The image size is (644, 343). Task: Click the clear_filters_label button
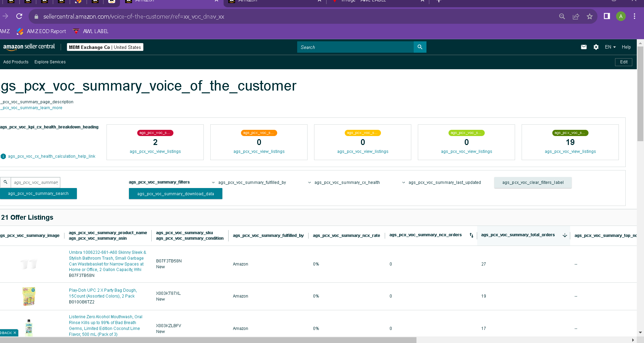click(x=533, y=183)
